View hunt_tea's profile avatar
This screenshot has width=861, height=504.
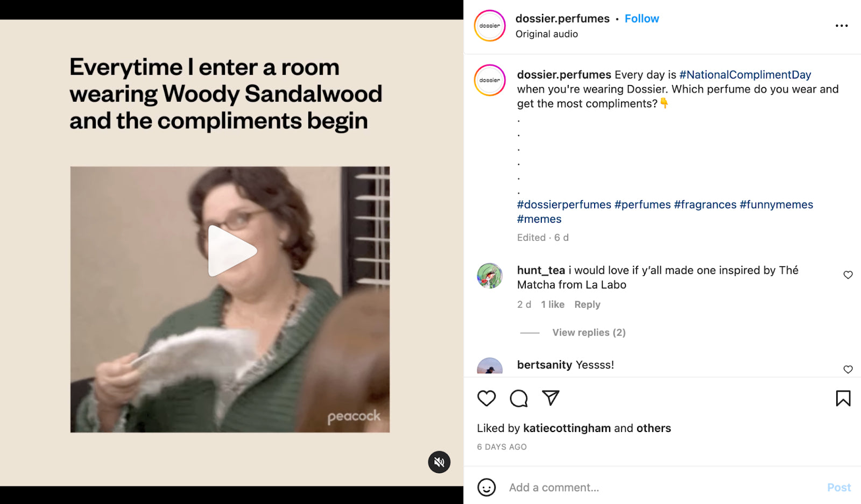pyautogui.click(x=490, y=275)
